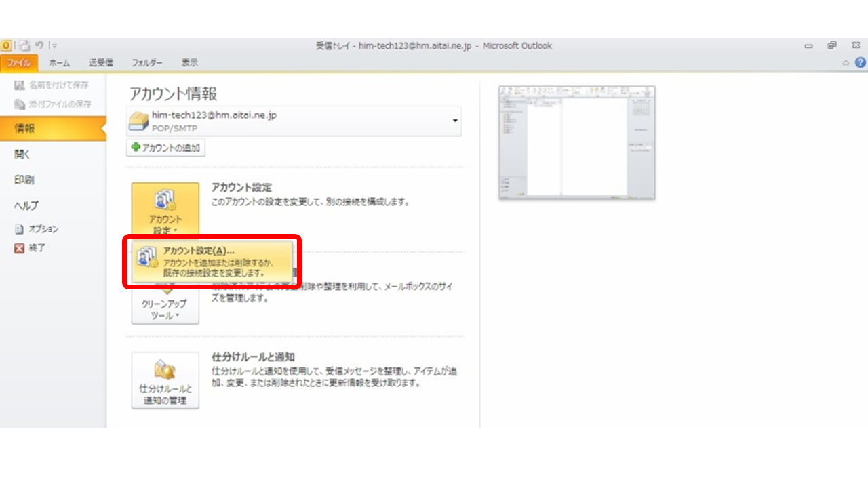The height and width of the screenshot is (488, 868).
Task: Click the grayed 添付ファイルの保存 item
Action: 52,104
